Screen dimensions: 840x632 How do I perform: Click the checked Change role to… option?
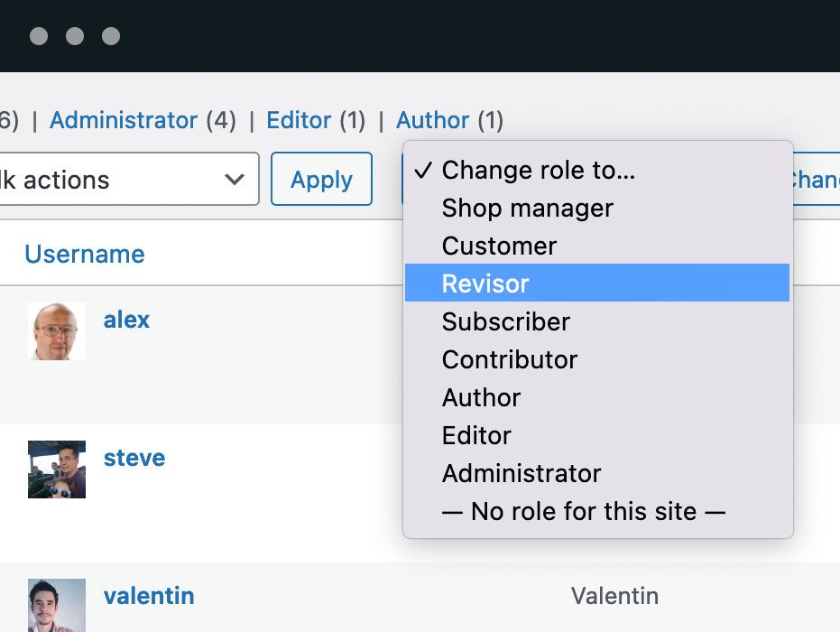click(596, 170)
